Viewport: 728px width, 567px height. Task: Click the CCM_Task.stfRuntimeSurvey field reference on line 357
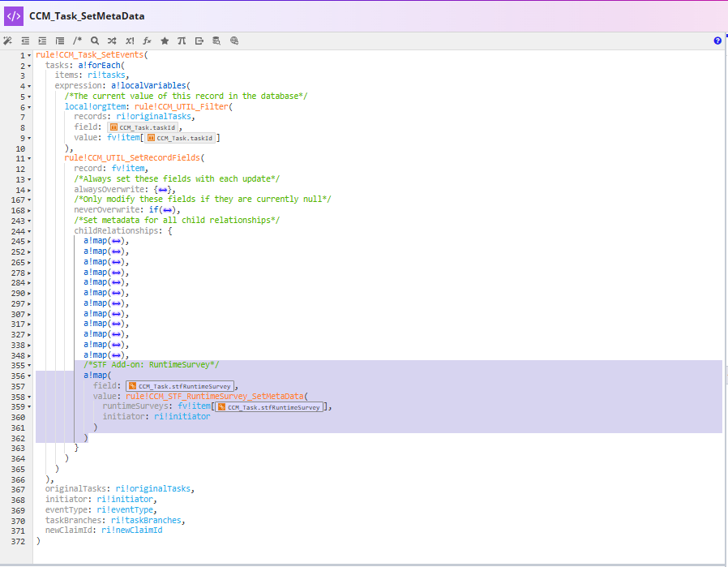point(180,386)
